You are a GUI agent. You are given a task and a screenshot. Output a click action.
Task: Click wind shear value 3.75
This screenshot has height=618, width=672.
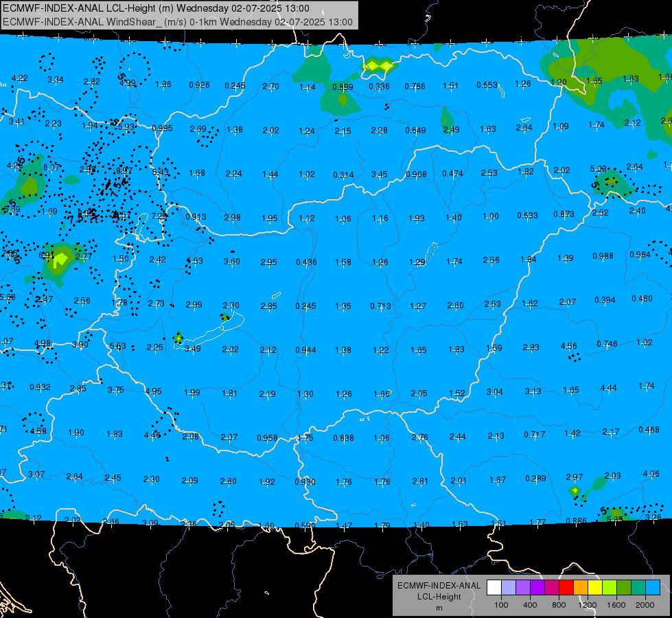[x=116, y=389]
